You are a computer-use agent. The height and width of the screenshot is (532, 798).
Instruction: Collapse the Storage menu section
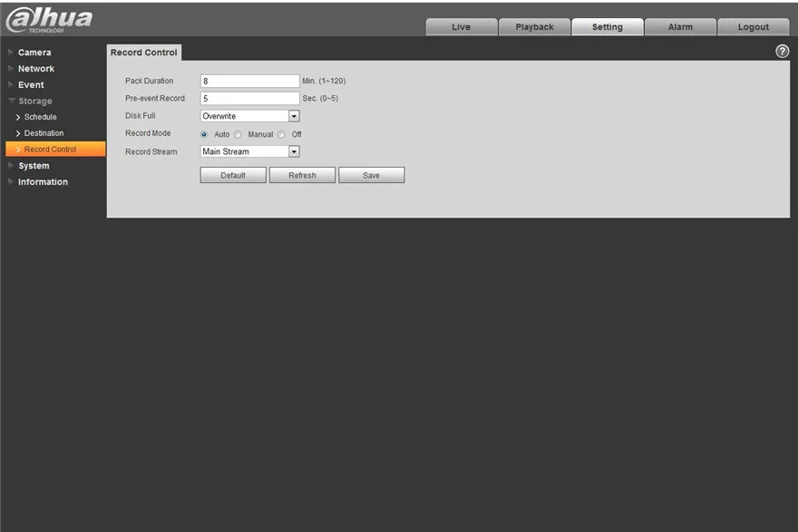(34, 101)
